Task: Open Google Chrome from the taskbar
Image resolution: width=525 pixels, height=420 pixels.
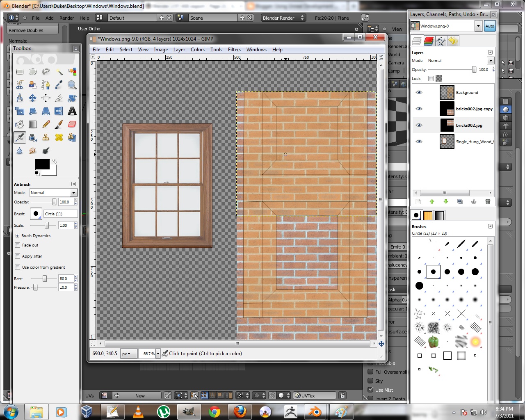Action: [215, 411]
